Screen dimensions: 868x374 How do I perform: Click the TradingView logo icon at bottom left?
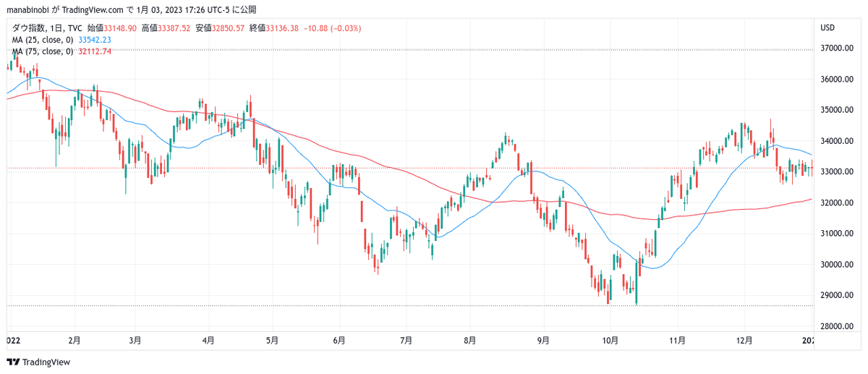(x=14, y=362)
